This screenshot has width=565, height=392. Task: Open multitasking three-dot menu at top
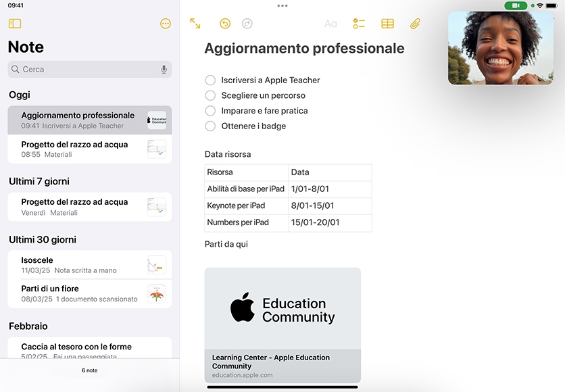pos(282,6)
